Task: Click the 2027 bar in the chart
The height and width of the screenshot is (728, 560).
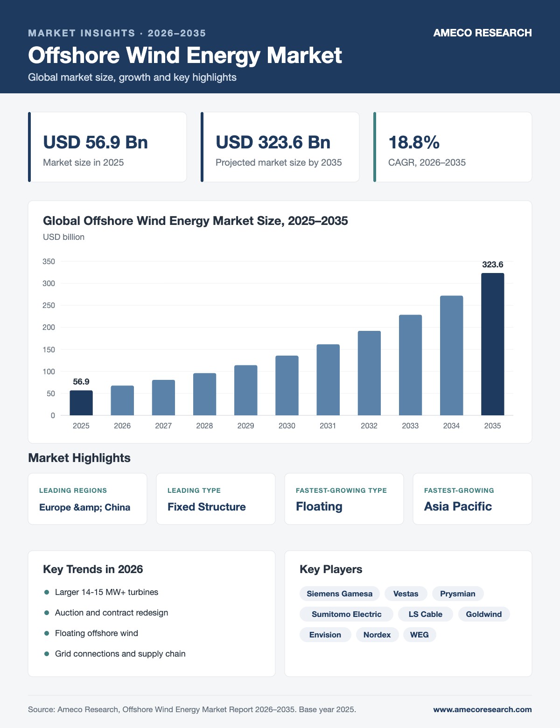Action: pyautogui.click(x=163, y=398)
